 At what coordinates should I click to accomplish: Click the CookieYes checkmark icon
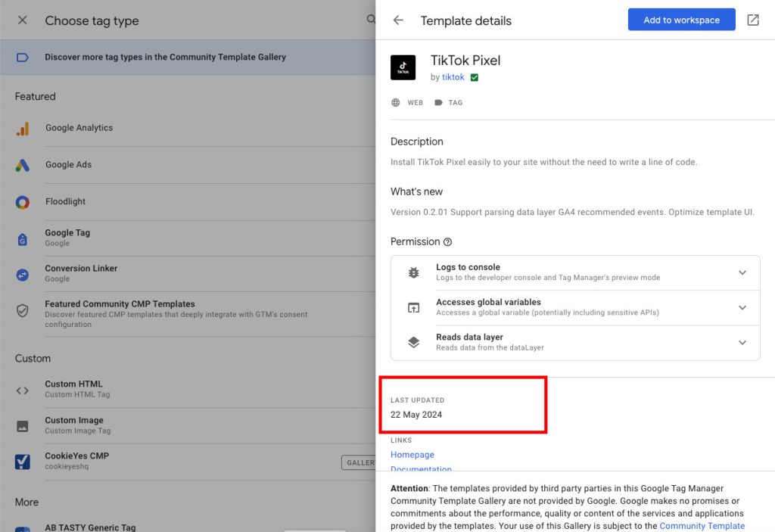(22, 462)
